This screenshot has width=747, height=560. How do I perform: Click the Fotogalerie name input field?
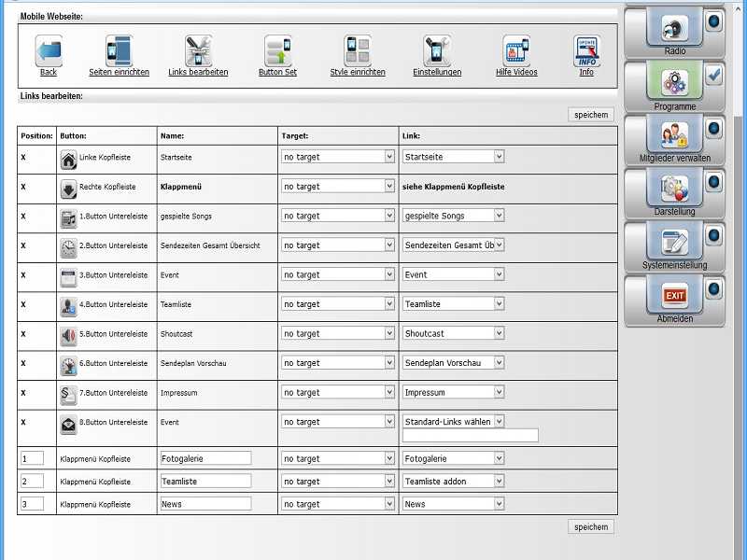pos(205,458)
